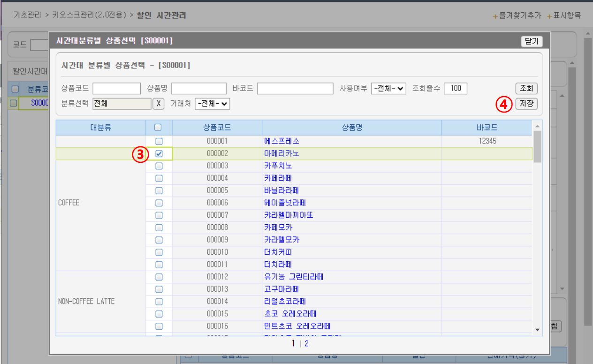The width and height of the screenshot is (593, 364).
Task: Click scroll-up arrow of product list
Action: [x=537, y=126]
